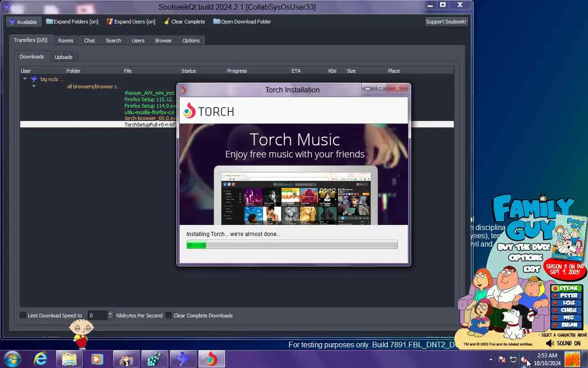Click Exit in the Family Guy widget
Image resolution: width=588 pixels, height=368 pixels.
click(x=531, y=269)
